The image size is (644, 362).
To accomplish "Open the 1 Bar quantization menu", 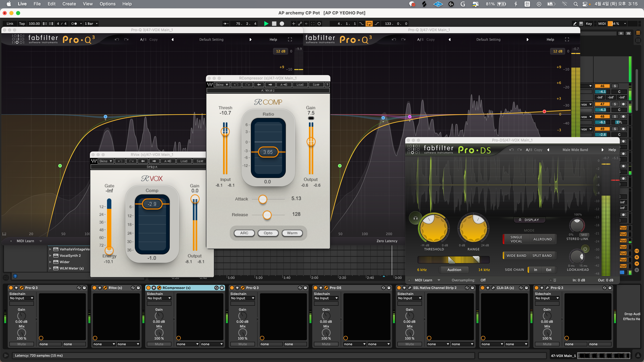I will (91, 23).
